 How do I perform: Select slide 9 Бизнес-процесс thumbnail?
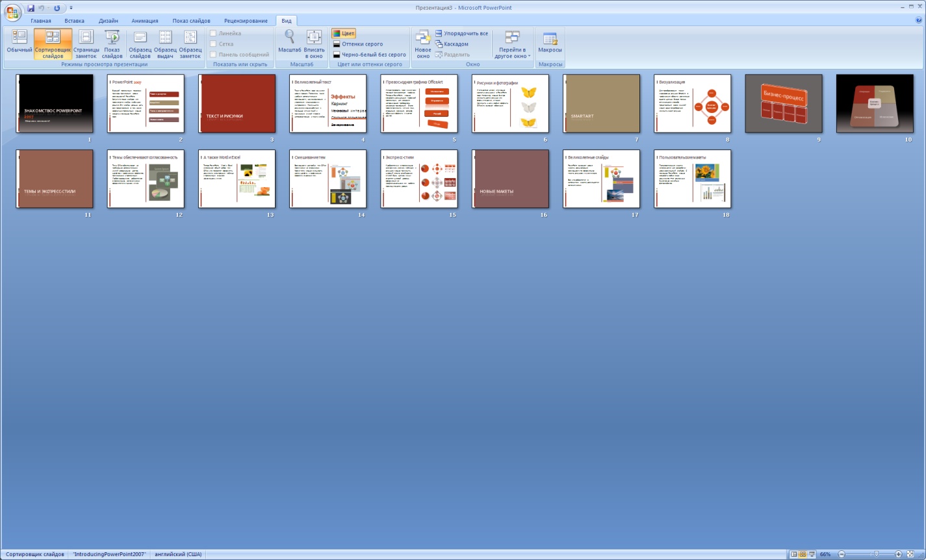coord(784,103)
